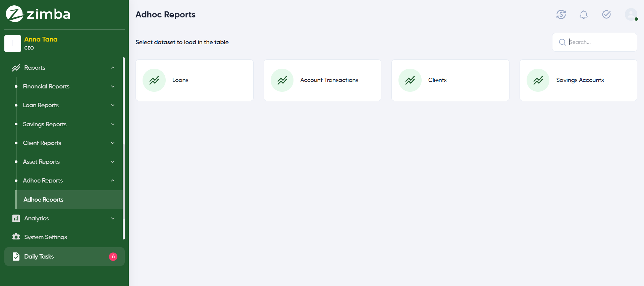Select the Adhoc Reports sub-item
The height and width of the screenshot is (286, 644).
tap(44, 200)
